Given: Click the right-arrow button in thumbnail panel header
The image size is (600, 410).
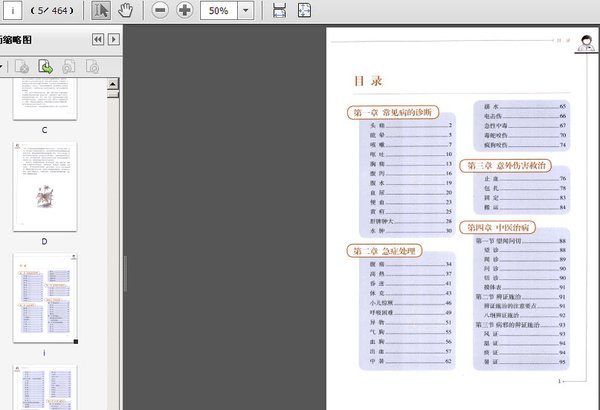Looking at the screenshot, I should (114, 39).
